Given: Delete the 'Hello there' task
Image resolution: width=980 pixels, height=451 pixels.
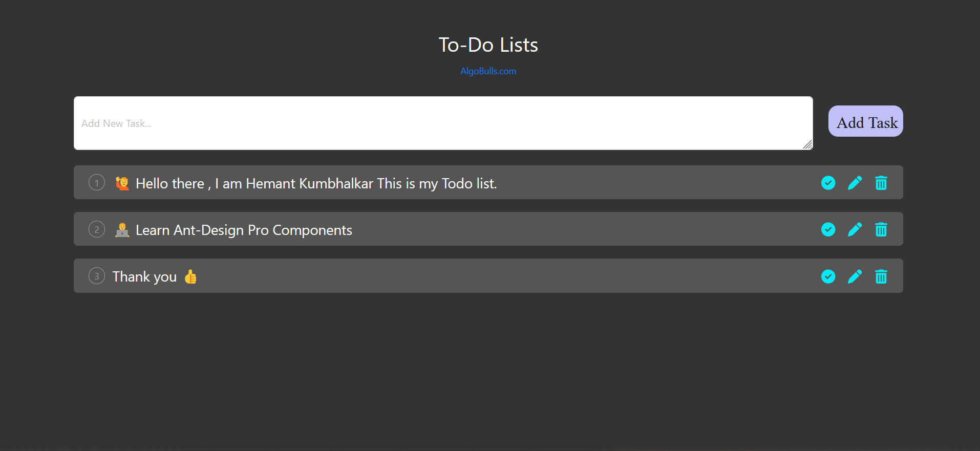Looking at the screenshot, I should coord(881,183).
